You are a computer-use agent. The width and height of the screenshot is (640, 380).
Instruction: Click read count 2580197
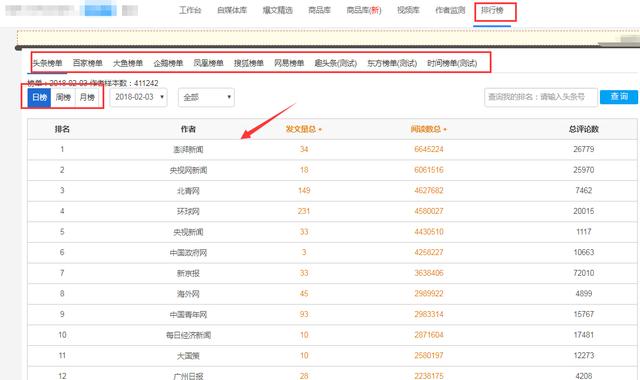(x=429, y=356)
